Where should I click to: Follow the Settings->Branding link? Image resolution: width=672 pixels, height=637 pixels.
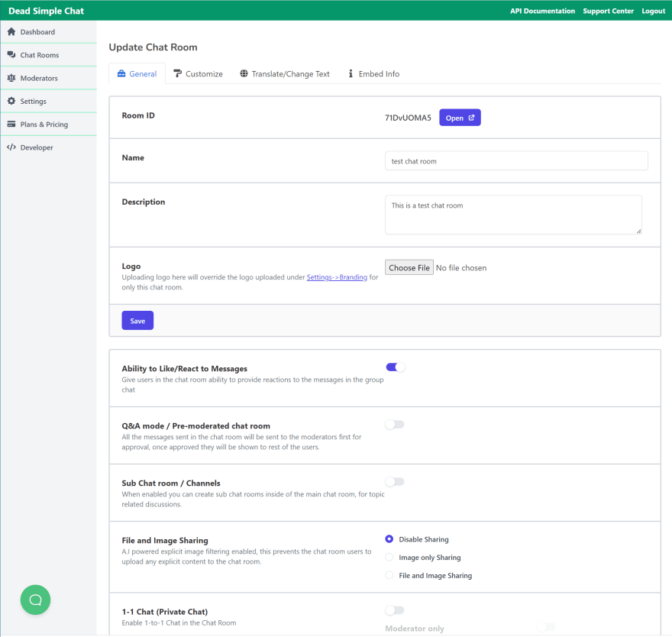tap(337, 277)
